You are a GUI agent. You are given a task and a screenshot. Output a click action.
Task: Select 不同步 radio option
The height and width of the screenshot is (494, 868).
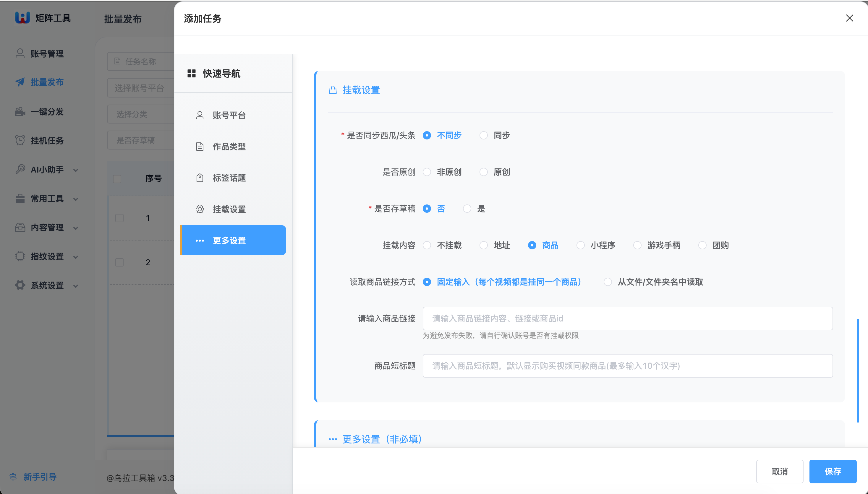[442, 135]
